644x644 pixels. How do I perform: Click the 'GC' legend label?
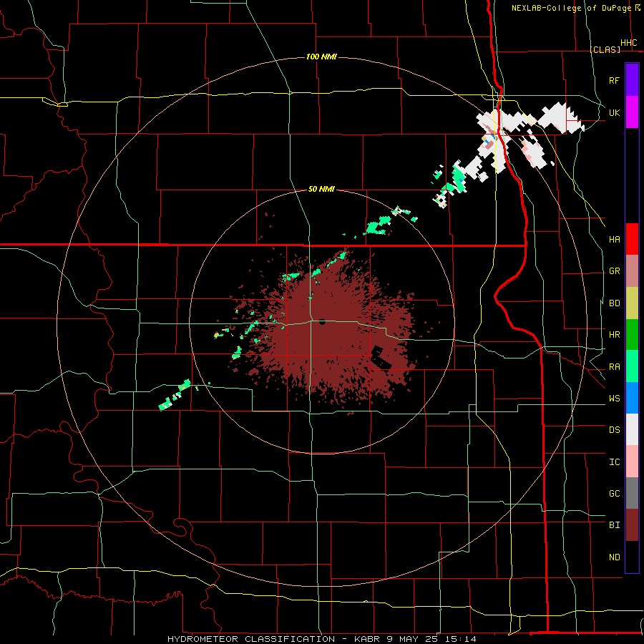click(x=615, y=493)
